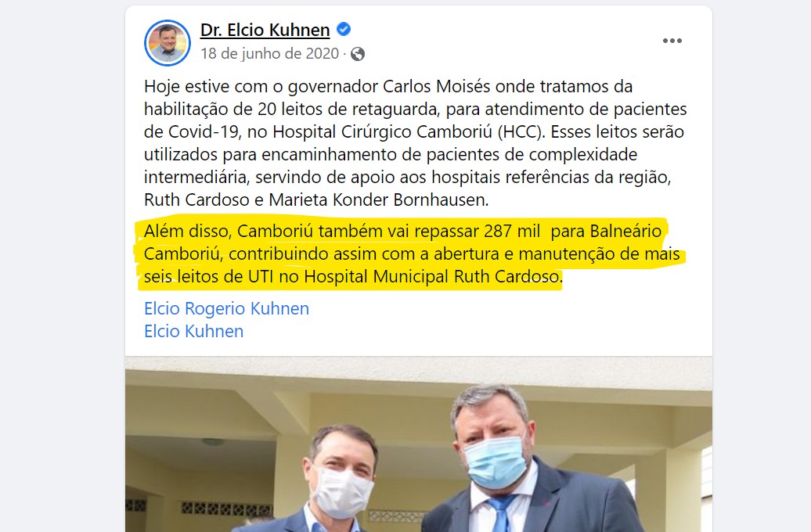Click the blue tie in the photo
The height and width of the screenshot is (532, 811).
(503, 516)
